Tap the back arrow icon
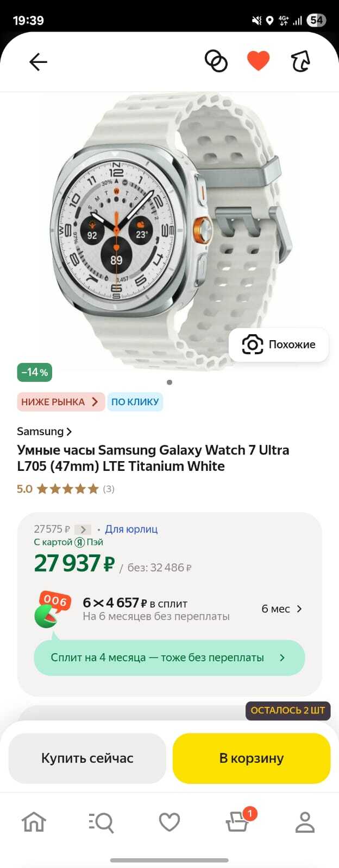This screenshot has height=868, width=339. click(x=38, y=62)
